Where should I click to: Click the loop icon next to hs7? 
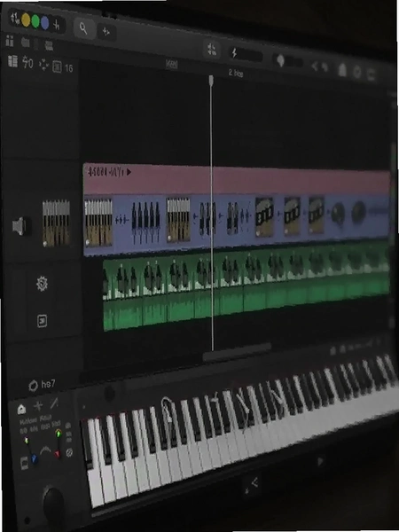[33, 386]
